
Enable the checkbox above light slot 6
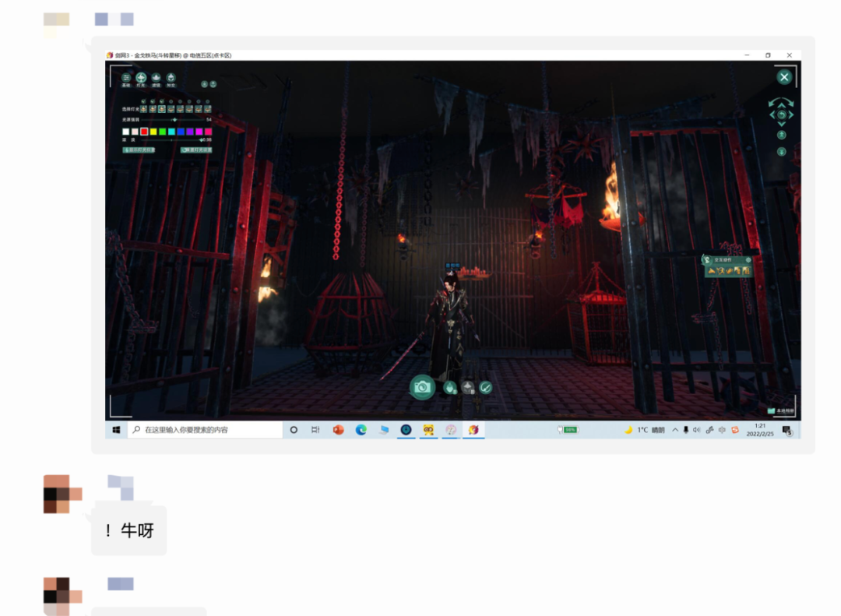189,101
